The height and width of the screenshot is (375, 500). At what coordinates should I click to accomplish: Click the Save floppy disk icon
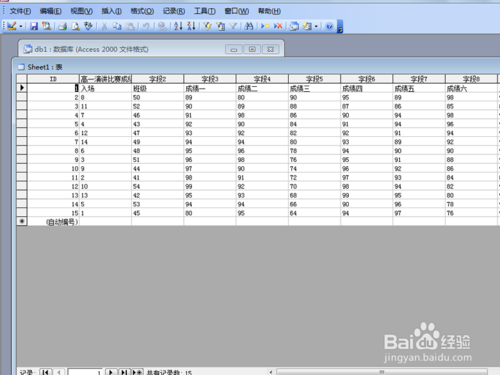(x=34, y=26)
